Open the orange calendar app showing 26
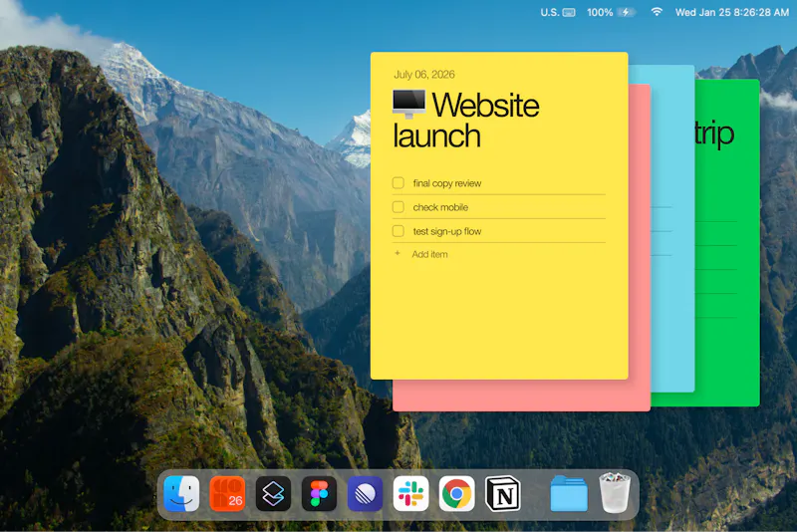797x532 pixels. tap(227, 493)
